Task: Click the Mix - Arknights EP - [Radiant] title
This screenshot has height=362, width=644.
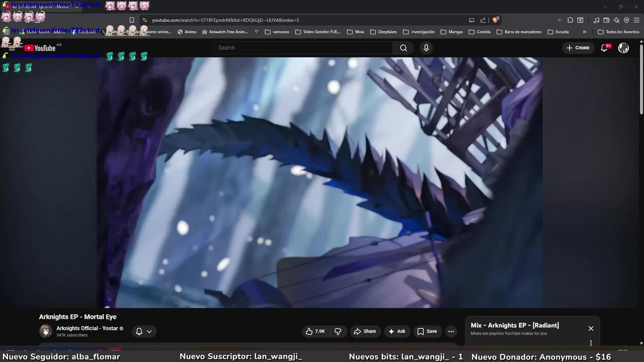Action: click(515, 325)
